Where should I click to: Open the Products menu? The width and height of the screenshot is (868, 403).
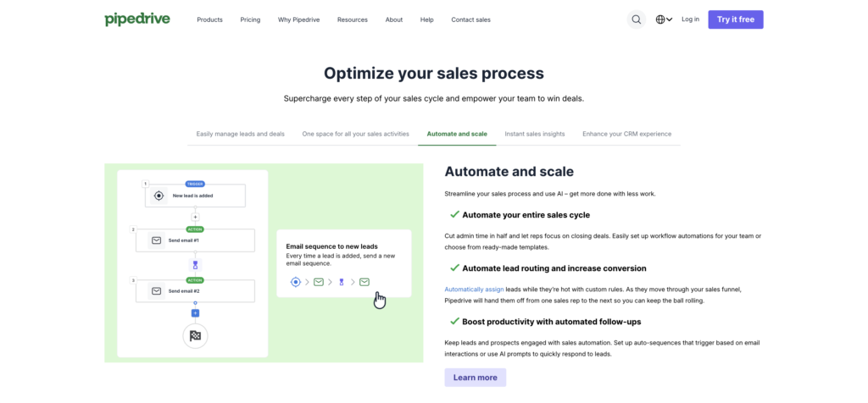click(x=209, y=19)
